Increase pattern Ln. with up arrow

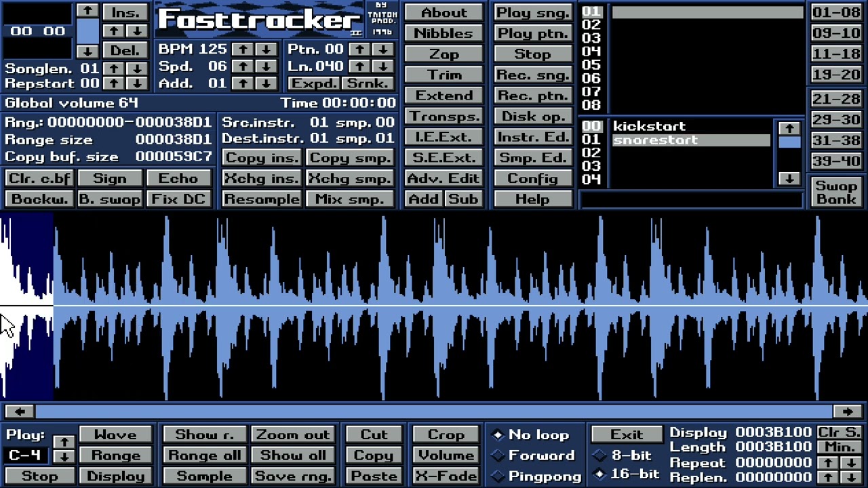pos(360,66)
